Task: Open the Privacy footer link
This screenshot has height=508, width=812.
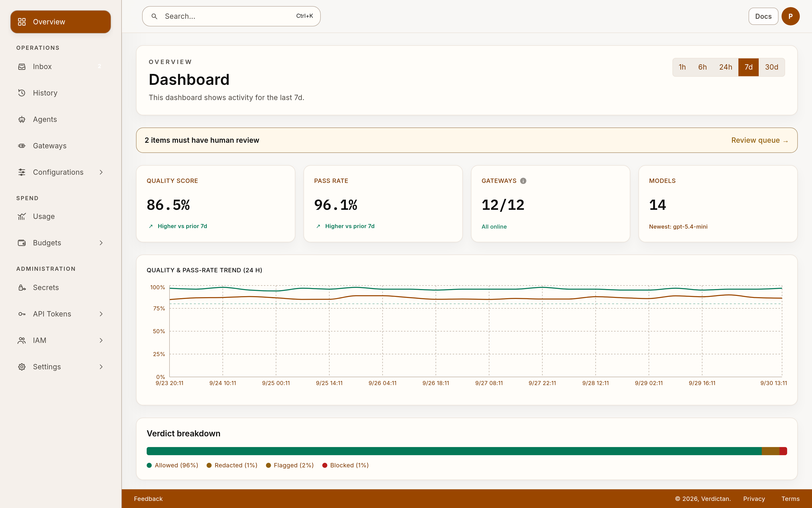Action: pyautogui.click(x=754, y=499)
